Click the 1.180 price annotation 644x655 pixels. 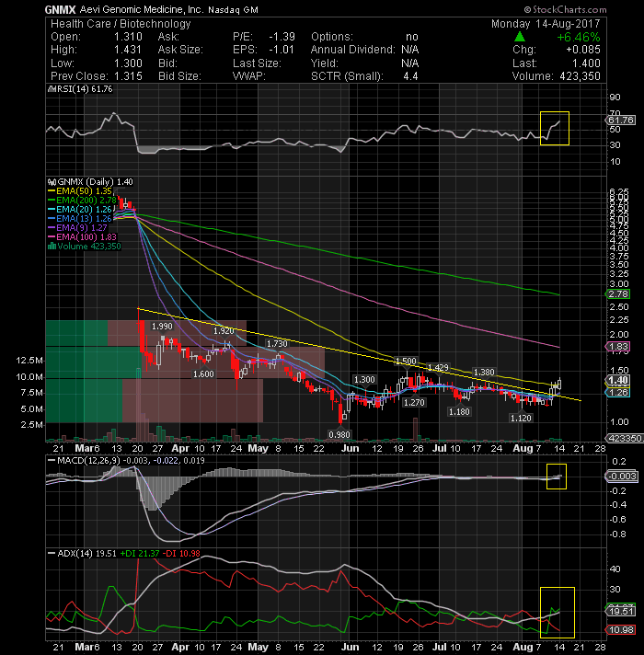point(459,412)
